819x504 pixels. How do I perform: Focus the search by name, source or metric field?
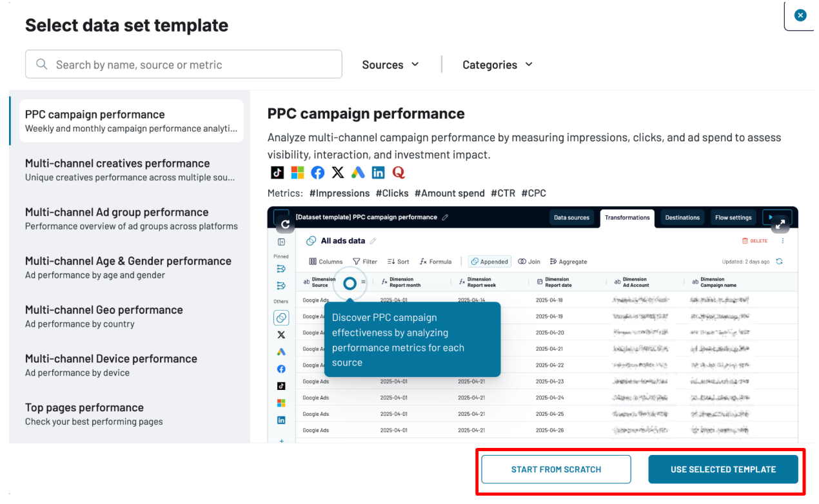pos(193,64)
